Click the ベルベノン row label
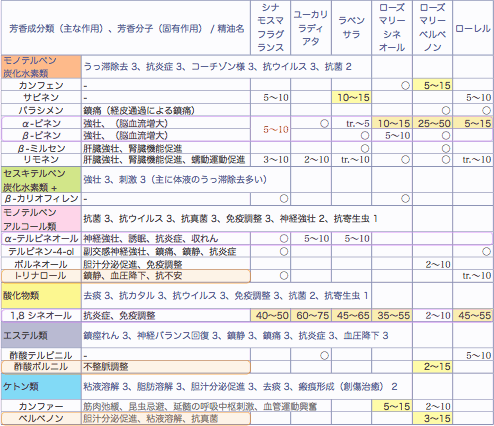Image resolution: width=494 pixels, height=426 pixels. coord(41,418)
